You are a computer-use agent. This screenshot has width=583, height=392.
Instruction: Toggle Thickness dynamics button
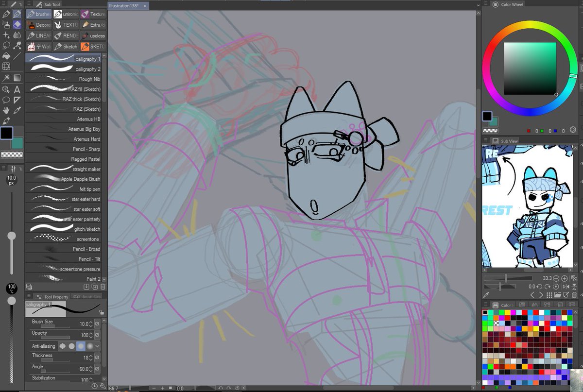(x=97, y=358)
